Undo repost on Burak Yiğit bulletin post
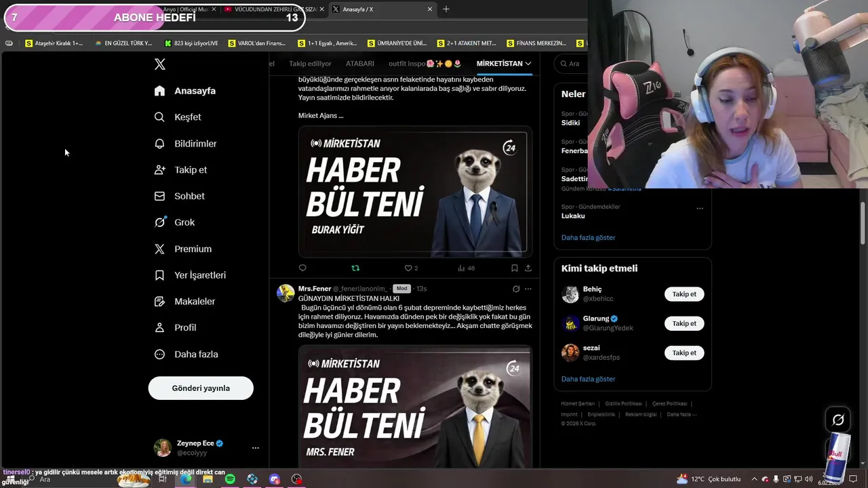 [x=355, y=268]
